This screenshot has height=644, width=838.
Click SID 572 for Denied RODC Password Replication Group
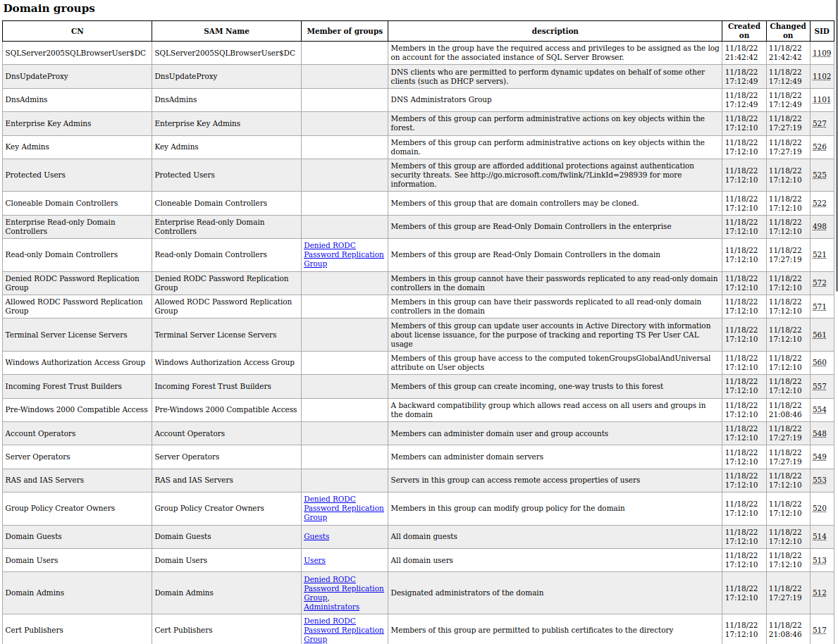point(819,283)
